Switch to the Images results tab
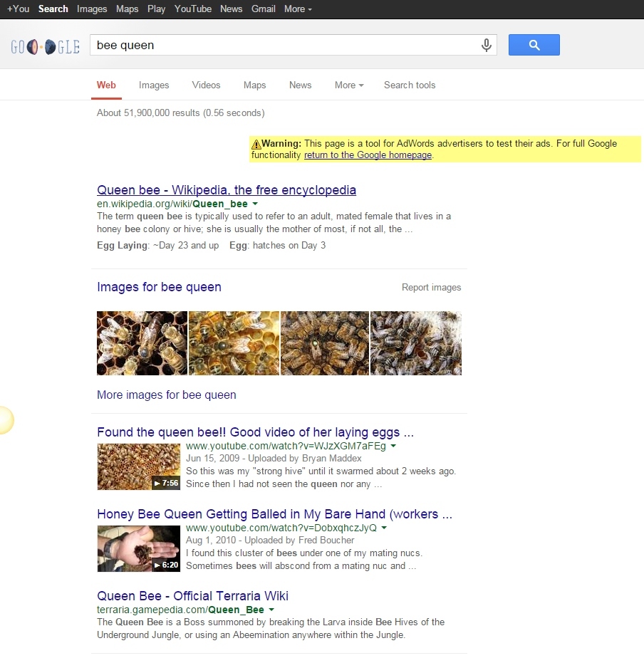644x663 pixels. pyautogui.click(x=154, y=85)
